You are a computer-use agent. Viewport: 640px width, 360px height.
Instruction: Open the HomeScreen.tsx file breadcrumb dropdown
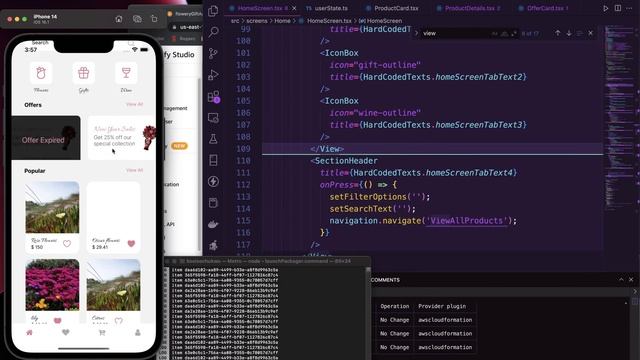325,20
